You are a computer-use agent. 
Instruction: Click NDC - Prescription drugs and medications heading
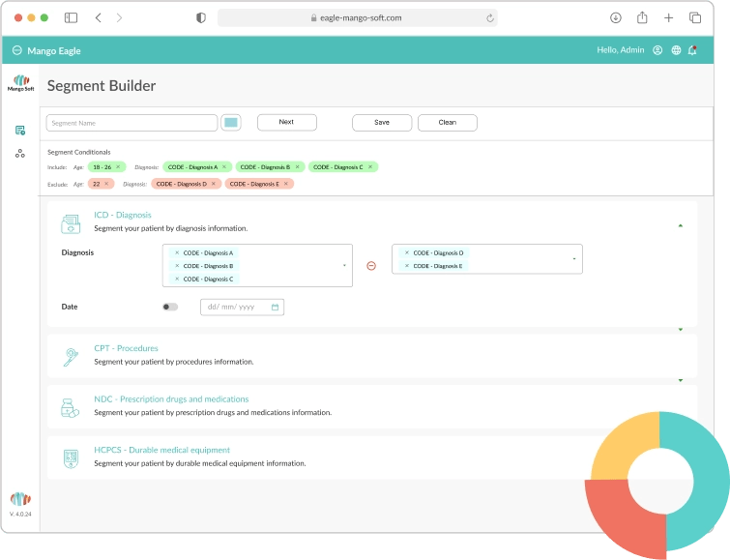click(171, 398)
